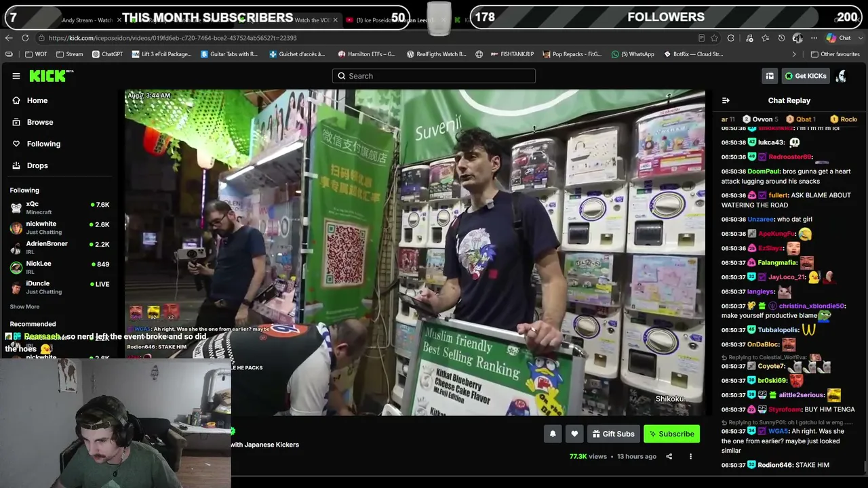Click the 77.3K views text

[589, 456]
